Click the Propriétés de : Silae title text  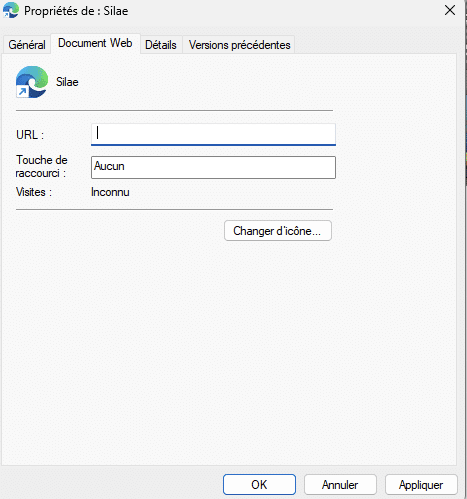(x=76, y=11)
